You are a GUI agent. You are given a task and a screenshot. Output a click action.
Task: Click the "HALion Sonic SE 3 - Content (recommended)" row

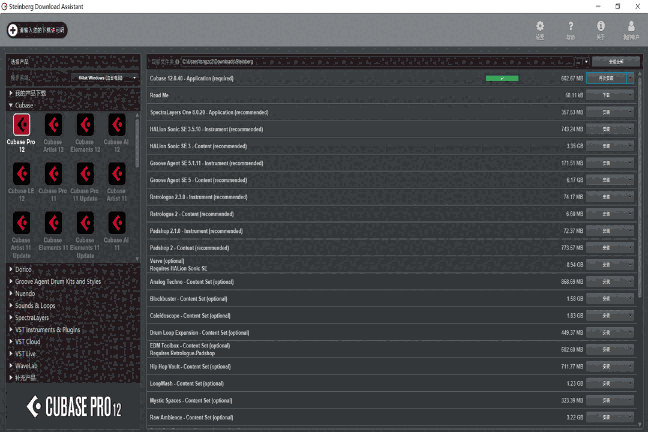(x=391, y=146)
